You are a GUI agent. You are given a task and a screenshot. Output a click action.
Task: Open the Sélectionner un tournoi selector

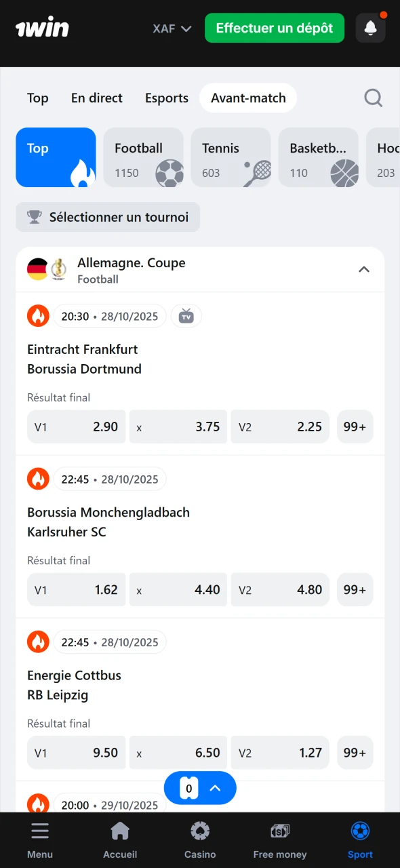107,217
